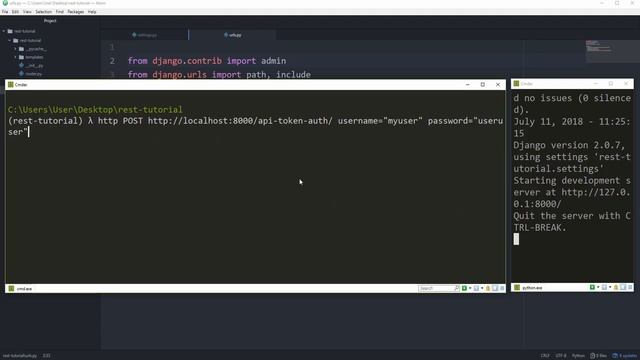The image size is (640, 360).
Task: Click the Cmder icon in right console title
Action: point(516,84)
